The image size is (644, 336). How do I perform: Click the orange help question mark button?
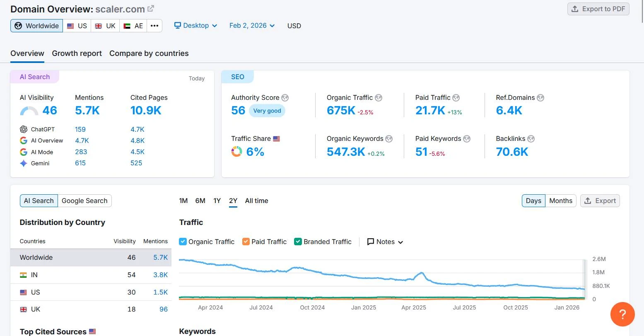(622, 314)
